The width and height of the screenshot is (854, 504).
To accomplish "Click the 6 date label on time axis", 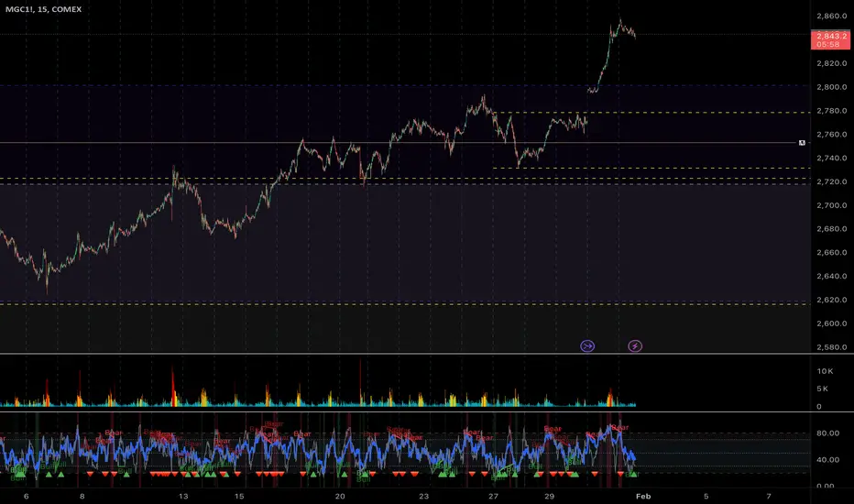I will click(27, 497).
